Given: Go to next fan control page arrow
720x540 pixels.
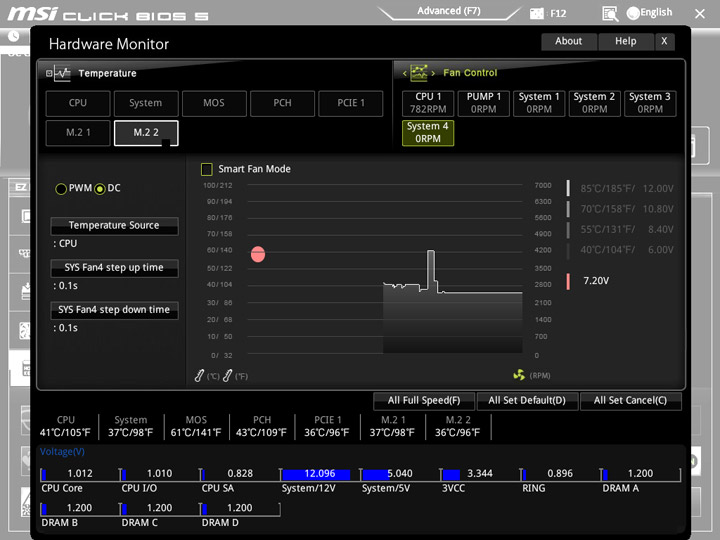Looking at the screenshot, I should point(433,73).
